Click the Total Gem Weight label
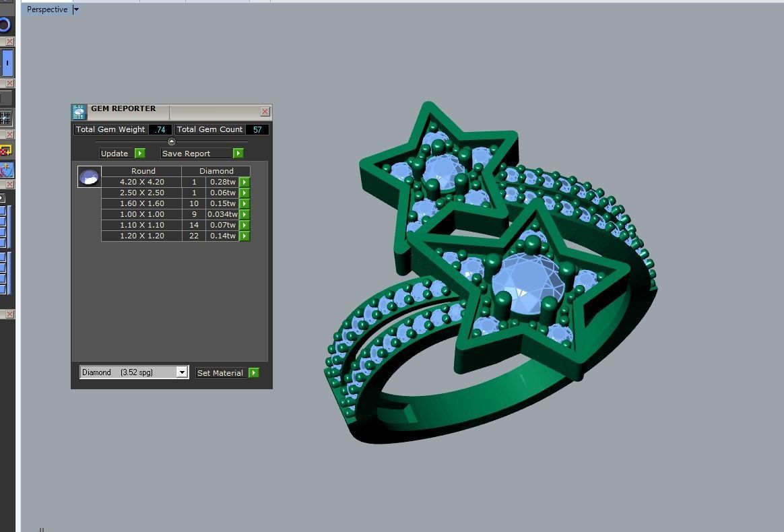This screenshot has height=532, width=784. click(x=110, y=129)
